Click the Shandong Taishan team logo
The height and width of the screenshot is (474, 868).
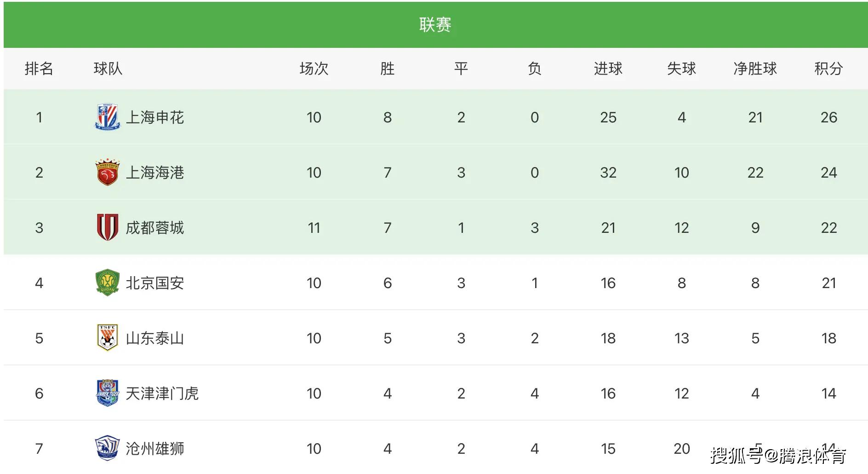[107, 338]
